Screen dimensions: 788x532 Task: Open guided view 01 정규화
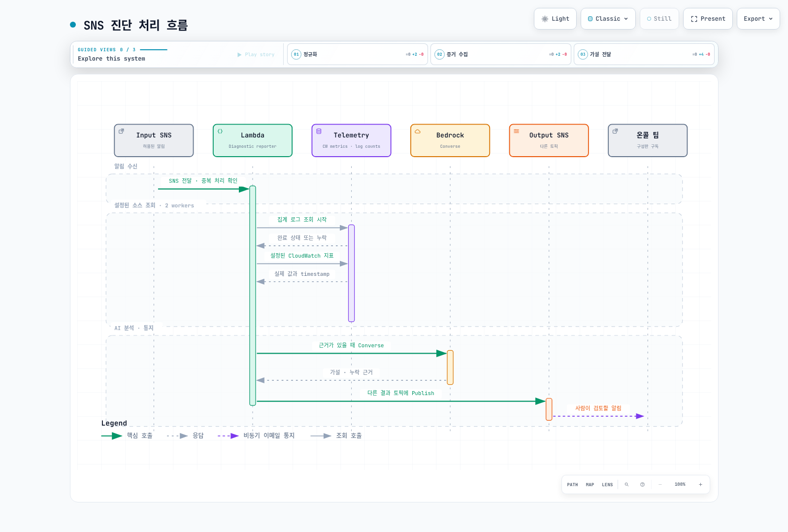[357, 54]
